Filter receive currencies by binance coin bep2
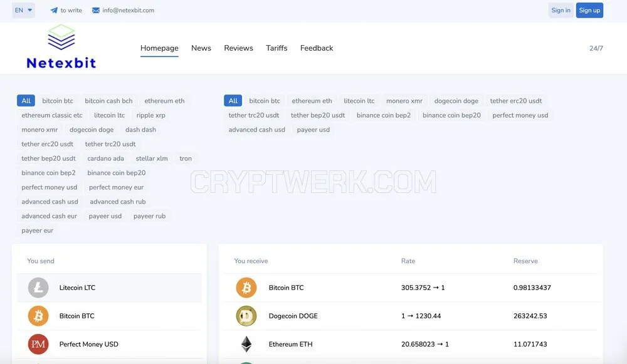Screen dimensions: 627x364 click(384, 115)
